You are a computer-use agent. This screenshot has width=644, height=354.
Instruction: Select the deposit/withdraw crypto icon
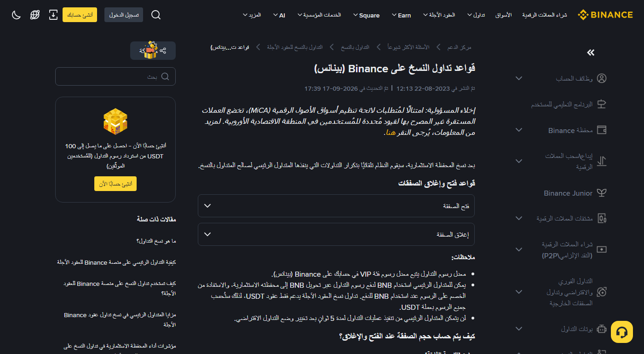602,161
